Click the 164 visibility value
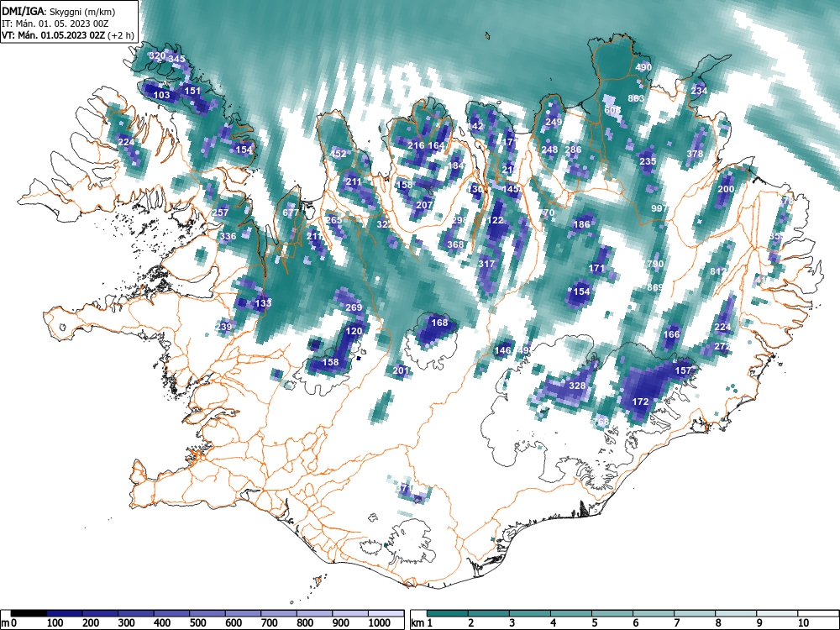 click(x=437, y=145)
